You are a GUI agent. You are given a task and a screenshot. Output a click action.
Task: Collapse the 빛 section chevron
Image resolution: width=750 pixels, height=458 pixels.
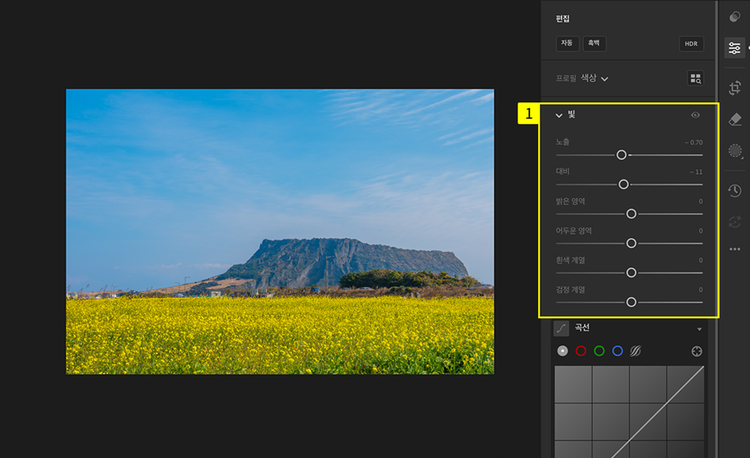559,116
